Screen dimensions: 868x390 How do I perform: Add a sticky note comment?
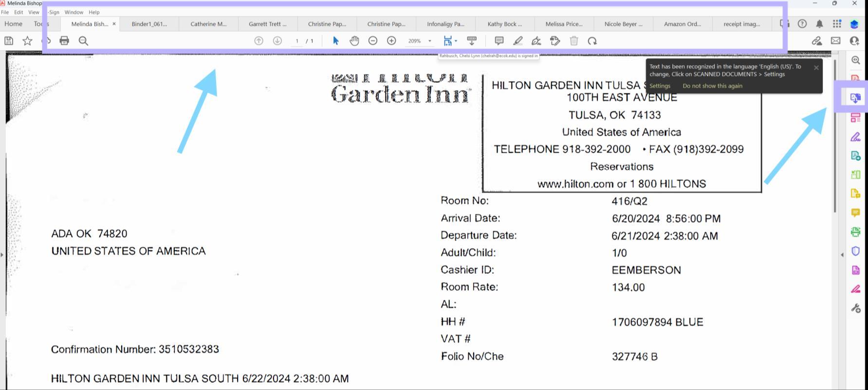point(499,41)
